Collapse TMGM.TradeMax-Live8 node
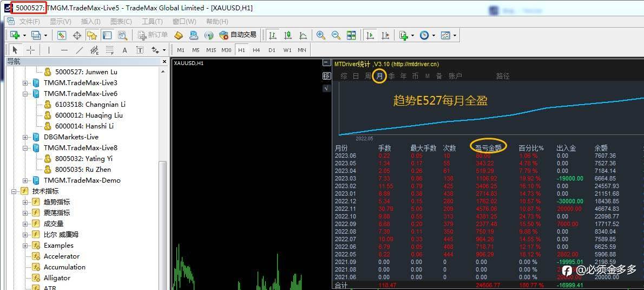The width and height of the screenshot is (644, 290). (x=25, y=148)
